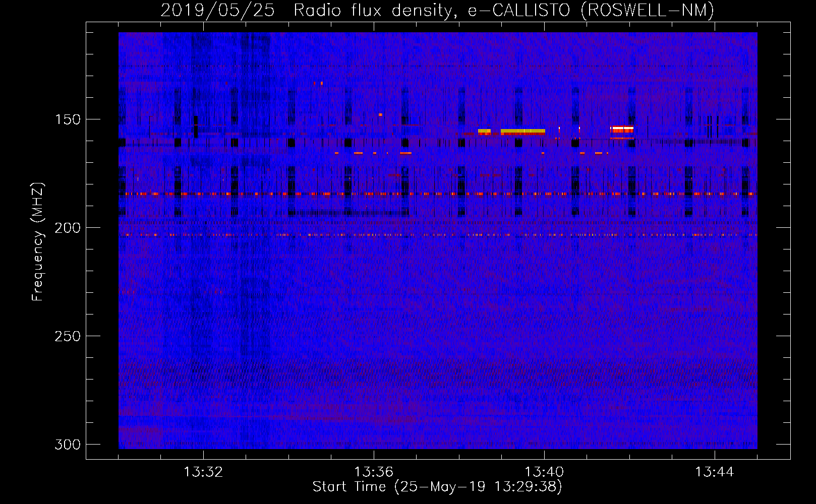Click the 13:36 time tick label

click(374, 472)
